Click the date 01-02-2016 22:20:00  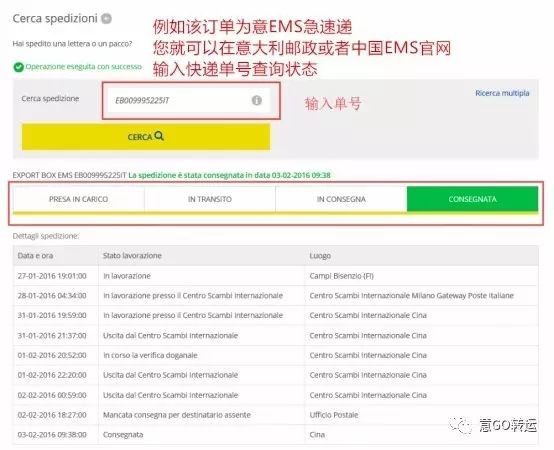coord(52,375)
